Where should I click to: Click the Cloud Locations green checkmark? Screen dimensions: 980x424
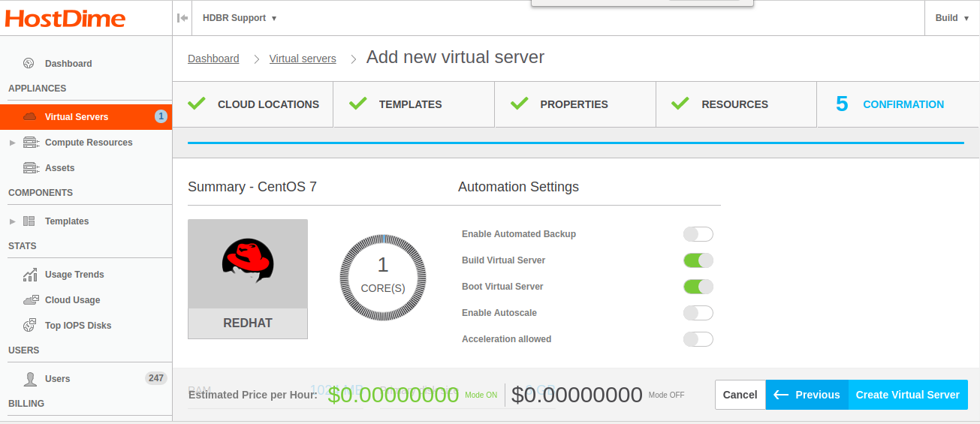tap(196, 104)
